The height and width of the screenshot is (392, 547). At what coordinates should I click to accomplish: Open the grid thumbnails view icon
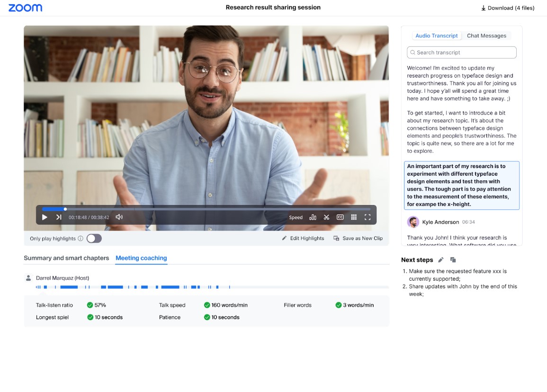pos(354,217)
